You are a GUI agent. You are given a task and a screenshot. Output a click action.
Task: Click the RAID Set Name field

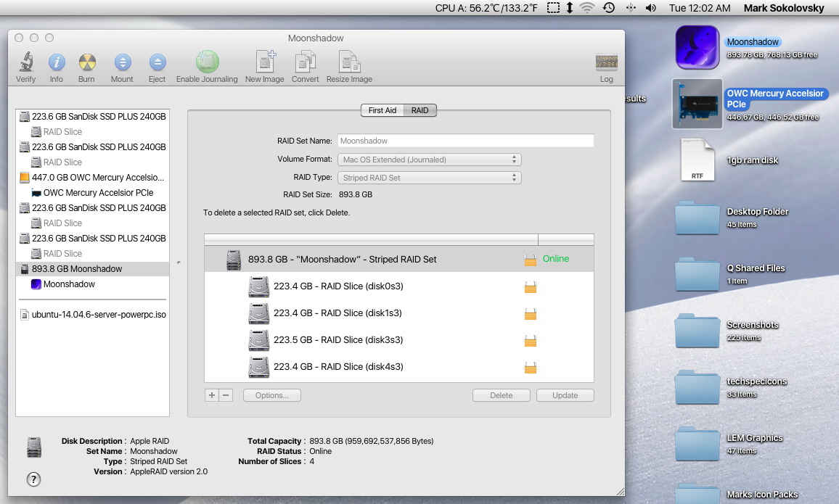(x=464, y=141)
